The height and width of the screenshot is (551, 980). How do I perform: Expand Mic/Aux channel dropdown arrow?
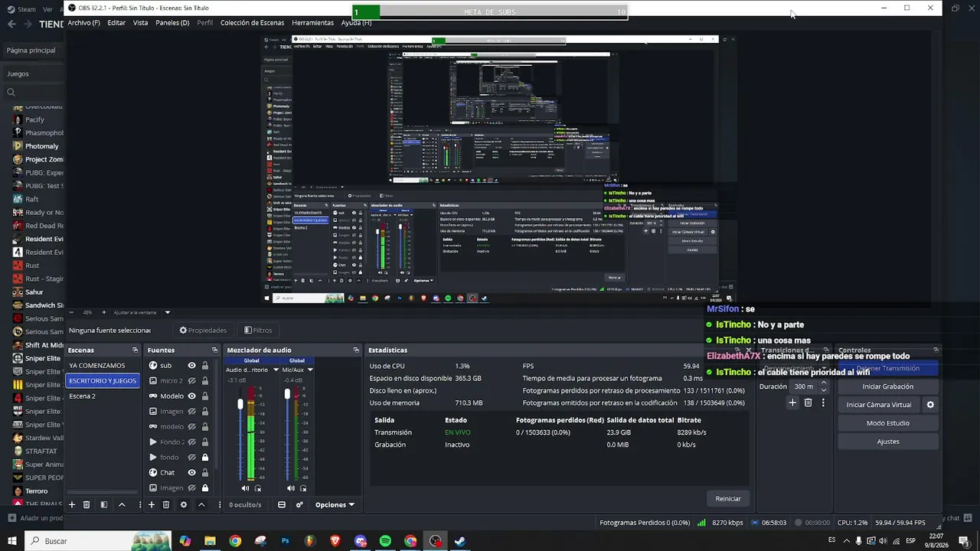(x=310, y=370)
